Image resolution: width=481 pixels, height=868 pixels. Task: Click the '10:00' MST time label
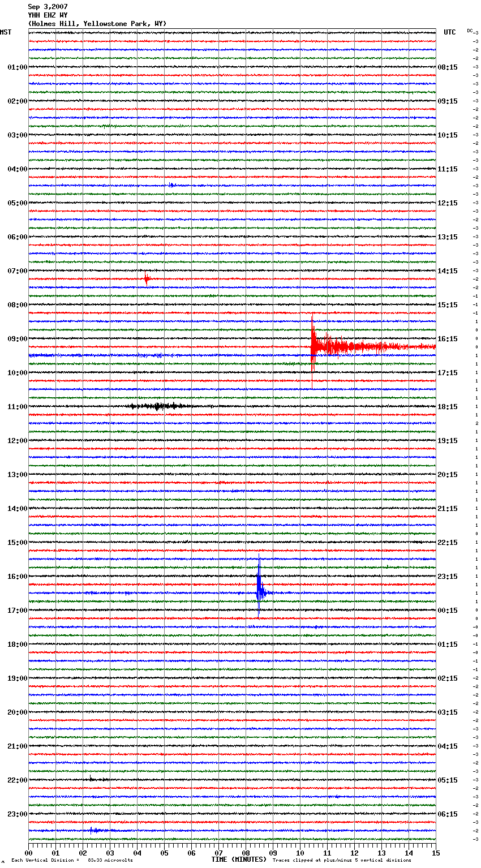(18, 373)
